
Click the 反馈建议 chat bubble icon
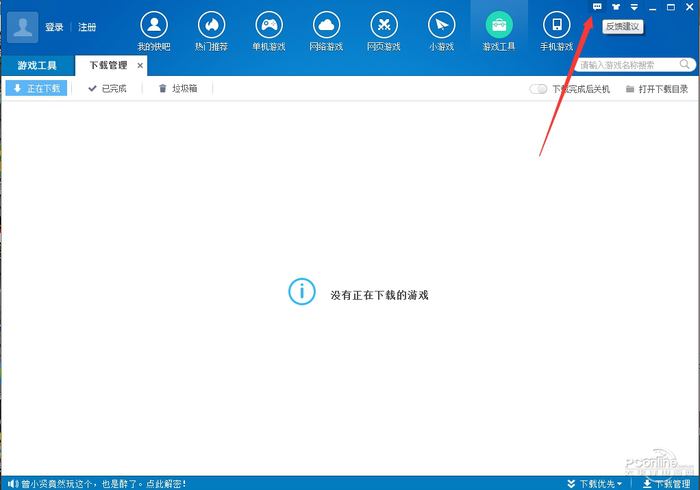pyautogui.click(x=597, y=7)
